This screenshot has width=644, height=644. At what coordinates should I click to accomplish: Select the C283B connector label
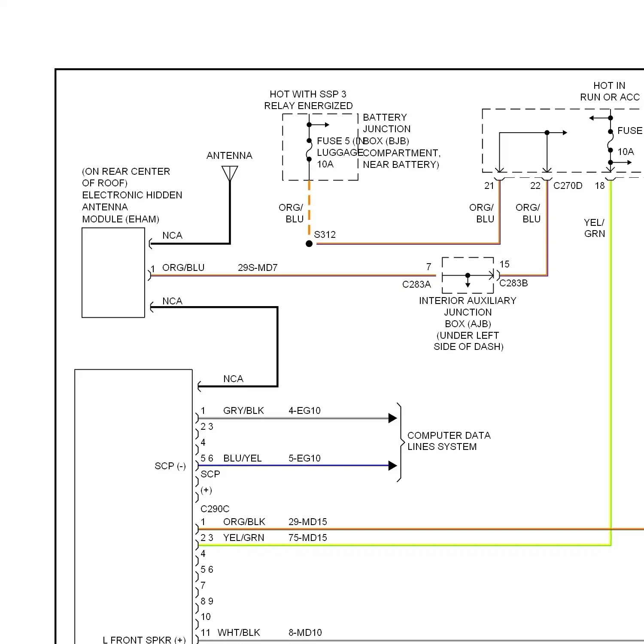click(x=513, y=283)
